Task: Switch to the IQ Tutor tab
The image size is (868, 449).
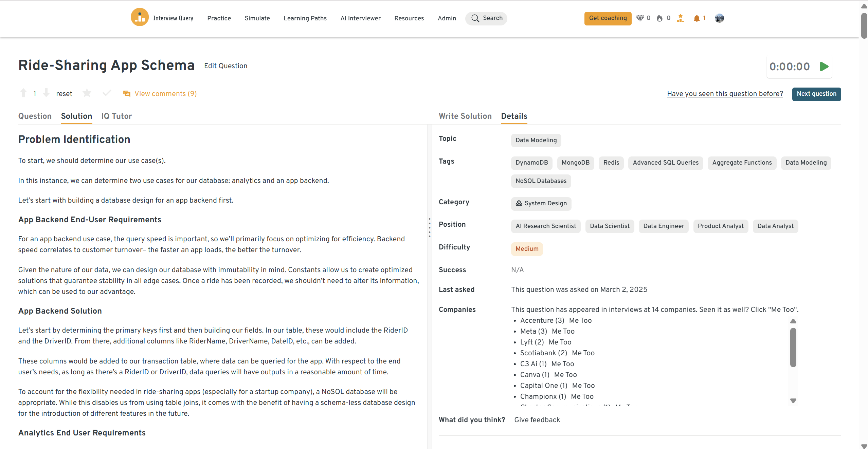Action: pos(116,116)
